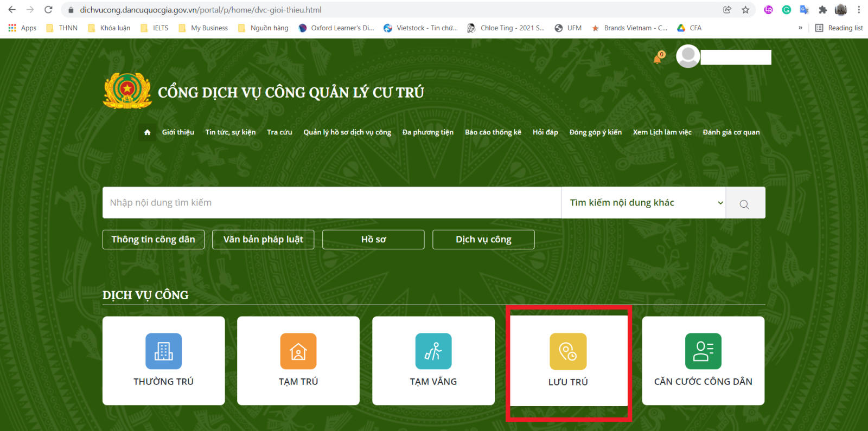Open the Khóa luận bookmark folder
Image resolution: width=868 pixels, height=431 pixels.
tap(109, 28)
